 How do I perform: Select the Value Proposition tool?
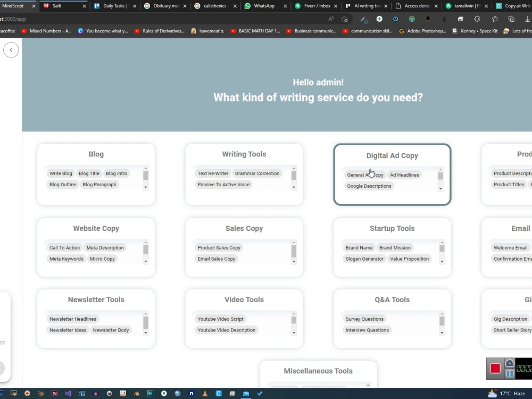(410, 259)
